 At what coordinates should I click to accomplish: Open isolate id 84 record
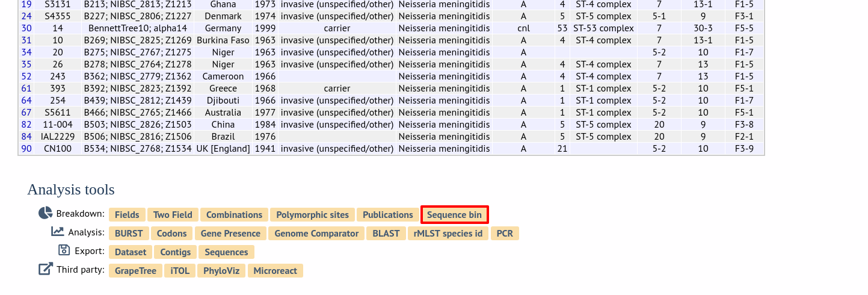[x=26, y=137]
